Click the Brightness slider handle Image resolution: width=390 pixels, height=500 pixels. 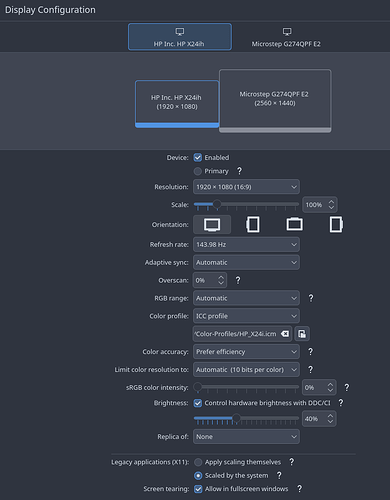236,418
